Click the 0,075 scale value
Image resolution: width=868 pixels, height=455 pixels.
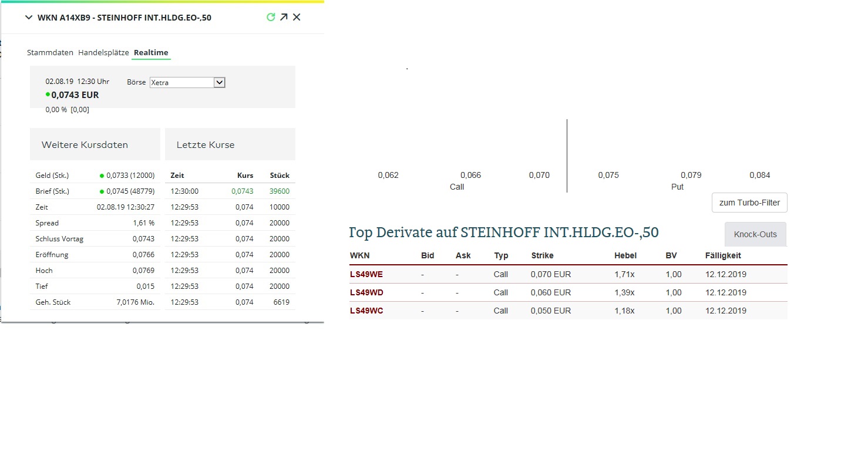click(x=608, y=175)
